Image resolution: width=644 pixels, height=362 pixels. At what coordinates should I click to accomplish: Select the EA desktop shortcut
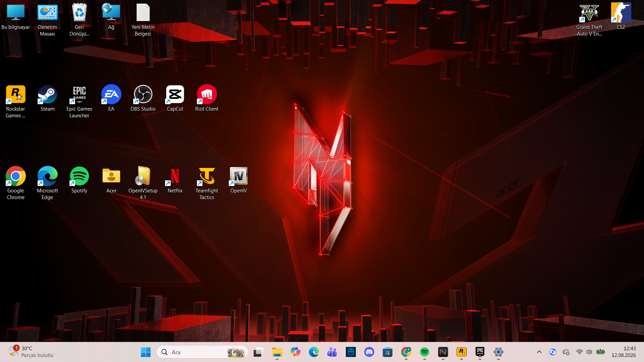pos(111,99)
